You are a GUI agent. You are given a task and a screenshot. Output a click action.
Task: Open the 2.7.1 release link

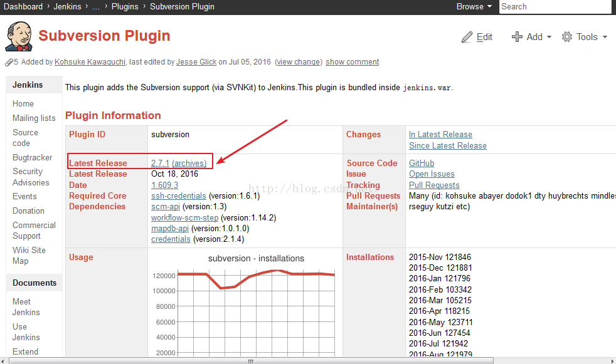point(161,163)
